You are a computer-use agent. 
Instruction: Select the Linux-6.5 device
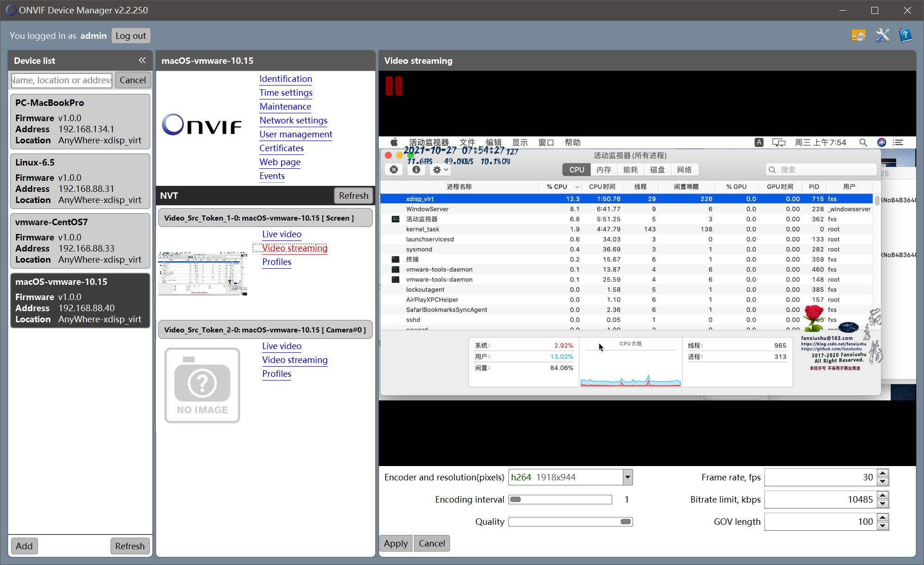pyautogui.click(x=80, y=181)
